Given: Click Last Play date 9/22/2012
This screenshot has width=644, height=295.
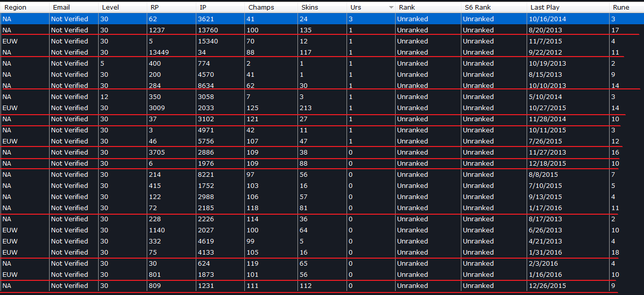Looking at the screenshot, I should tap(546, 52).
